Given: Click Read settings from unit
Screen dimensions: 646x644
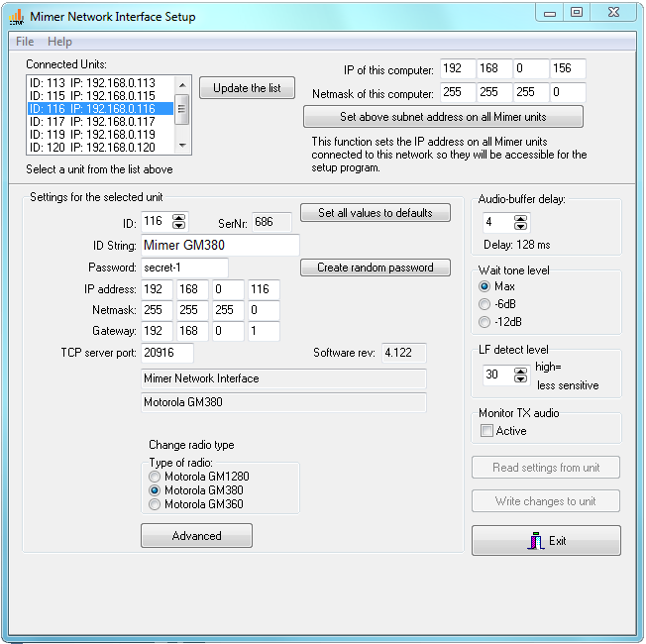Looking at the screenshot, I should pos(546,468).
